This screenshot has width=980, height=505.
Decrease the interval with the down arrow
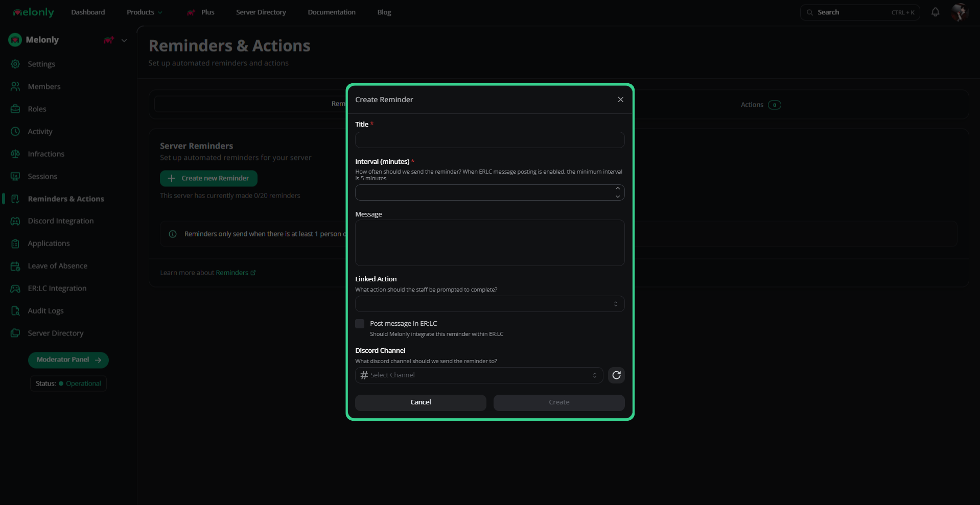[618, 197]
